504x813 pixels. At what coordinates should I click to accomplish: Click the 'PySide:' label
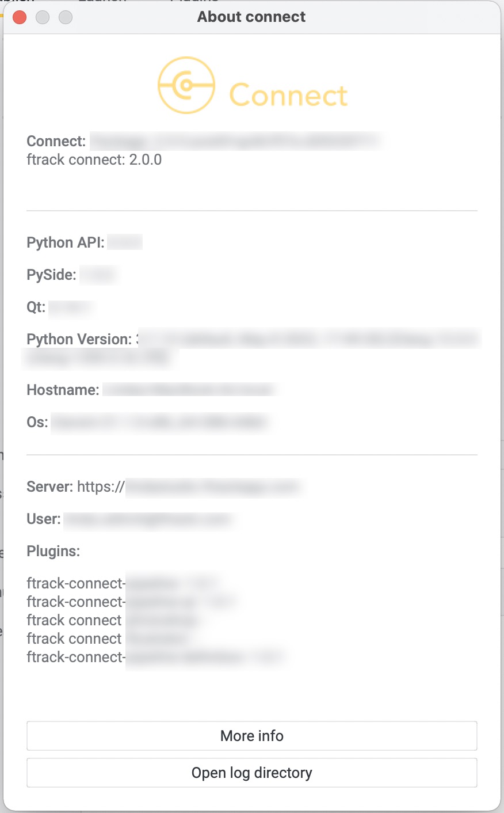tap(52, 275)
